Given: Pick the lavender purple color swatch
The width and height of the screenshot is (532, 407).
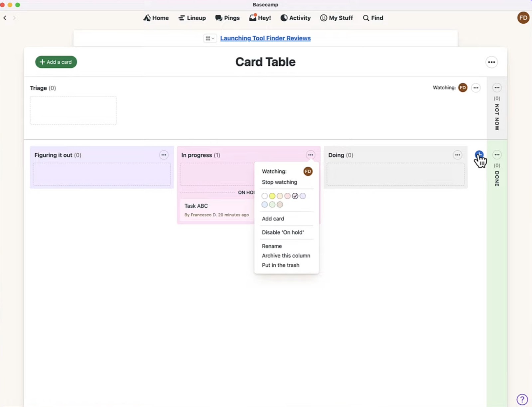Looking at the screenshot, I should [x=303, y=196].
